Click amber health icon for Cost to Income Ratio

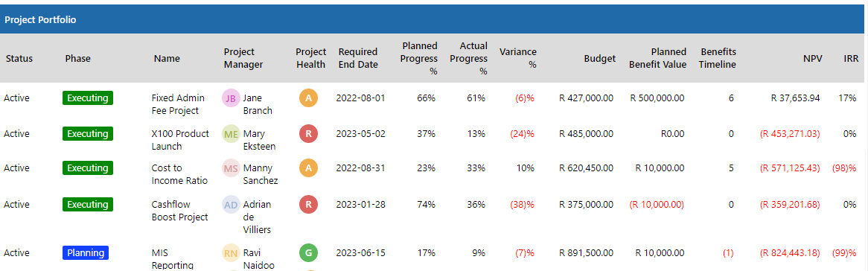[x=309, y=168]
